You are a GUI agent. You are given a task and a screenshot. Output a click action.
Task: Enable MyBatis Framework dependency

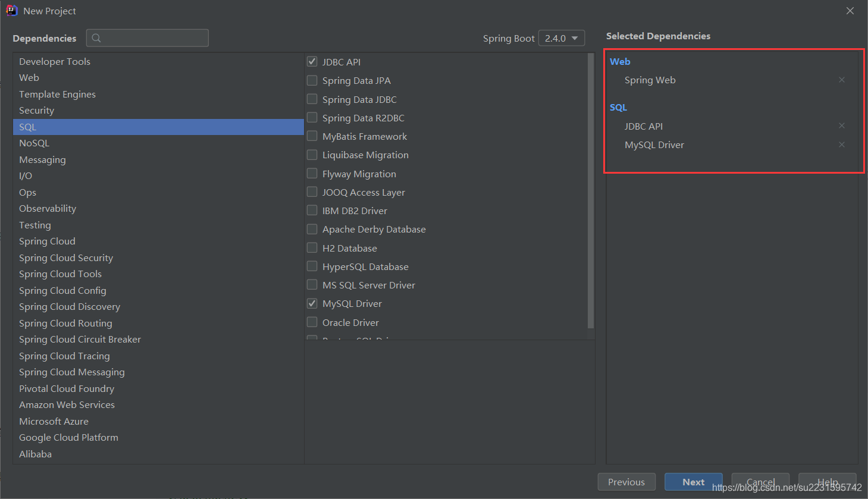pos(312,136)
